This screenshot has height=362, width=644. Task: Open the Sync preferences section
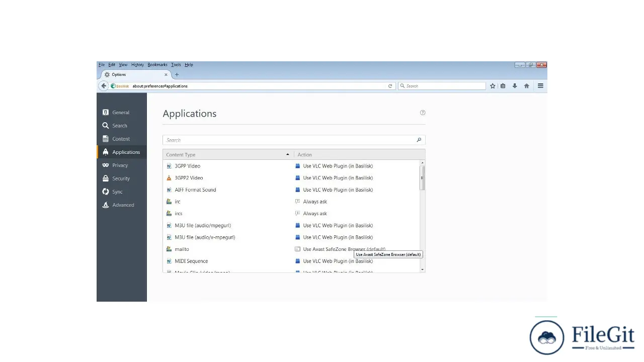[x=122, y=192]
